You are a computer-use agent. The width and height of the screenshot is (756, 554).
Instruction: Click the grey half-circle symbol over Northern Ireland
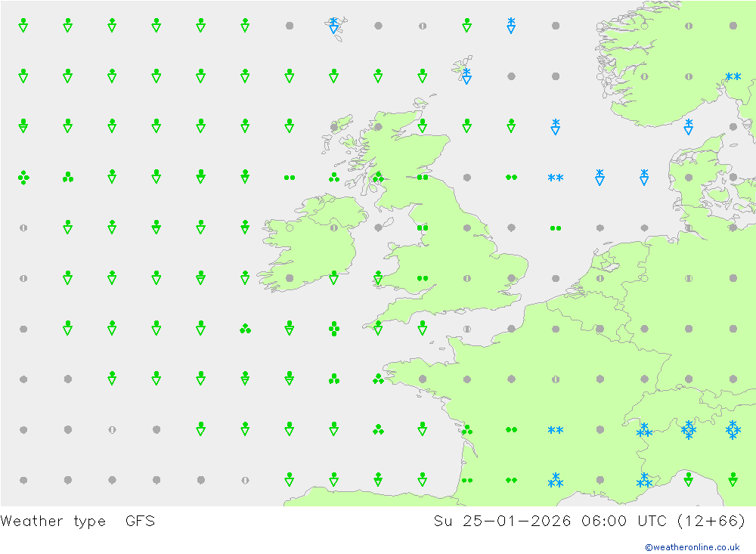[x=333, y=227]
